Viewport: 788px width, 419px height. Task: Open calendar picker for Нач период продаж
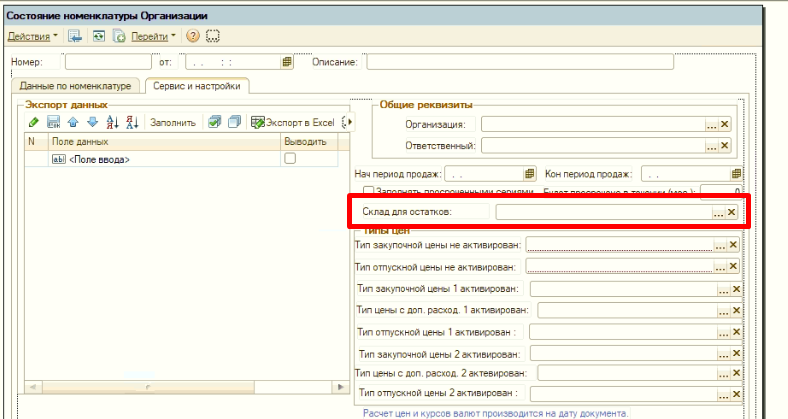point(530,172)
